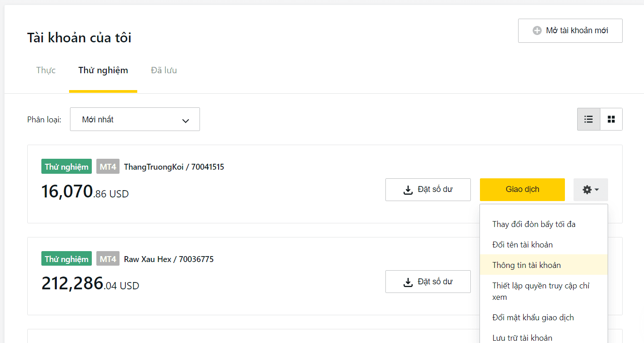This screenshot has height=343, width=644.
Task: Click Giao dịch button for ThangTruongKoi
Action: click(522, 190)
